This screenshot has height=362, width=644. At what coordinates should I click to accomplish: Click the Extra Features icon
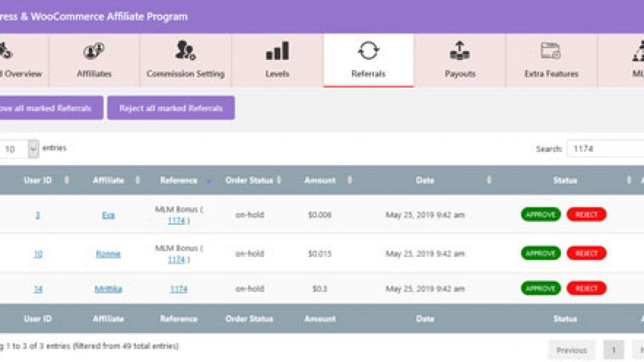point(551,51)
